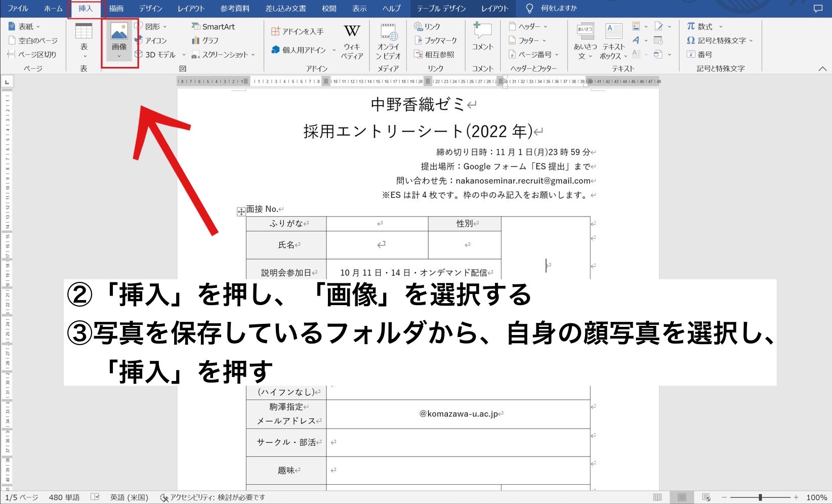
Task: Add a new コメント comment
Action: click(x=482, y=36)
